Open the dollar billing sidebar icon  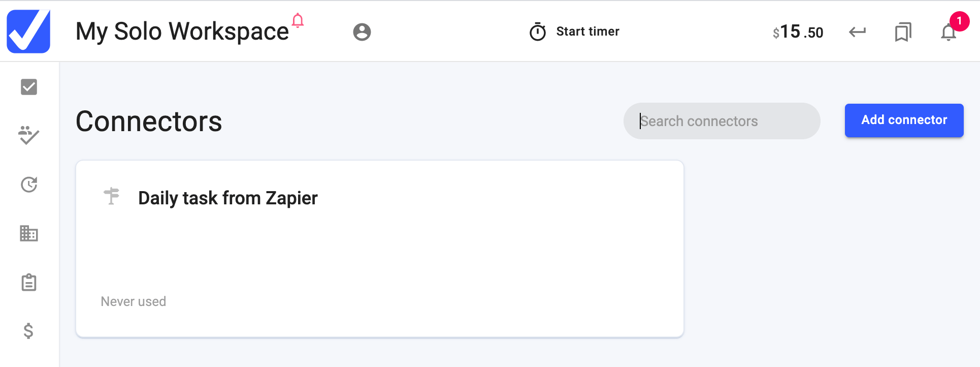28,331
